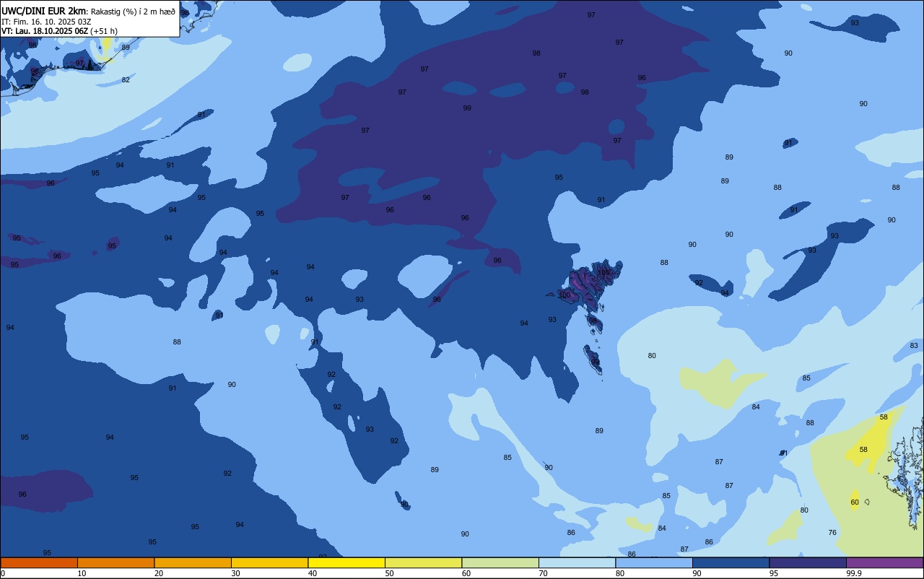
Task: Click the "(+51 h)" forecast offset text
Action: [x=104, y=31]
